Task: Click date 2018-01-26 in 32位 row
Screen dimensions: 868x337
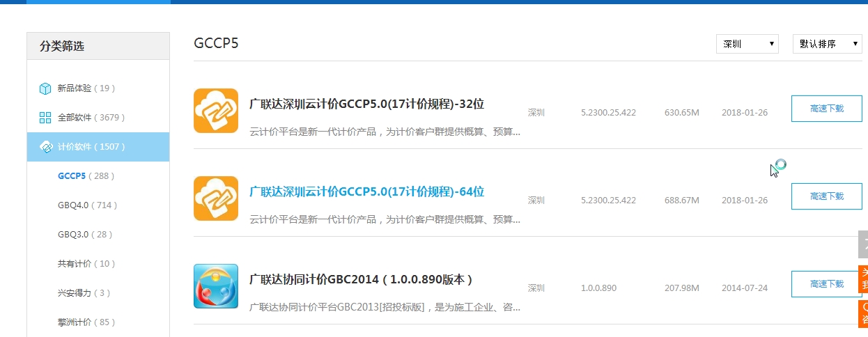Action: coord(745,113)
